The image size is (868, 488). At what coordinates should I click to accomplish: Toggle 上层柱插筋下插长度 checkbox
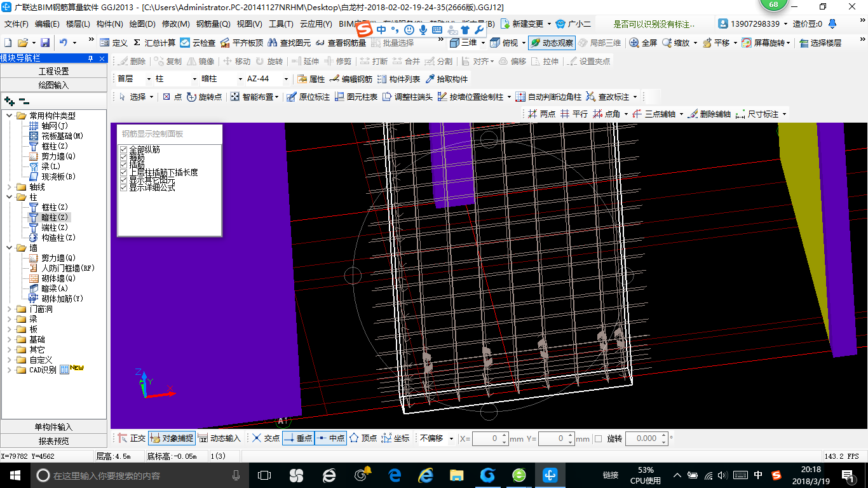click(x=124, y=172)
